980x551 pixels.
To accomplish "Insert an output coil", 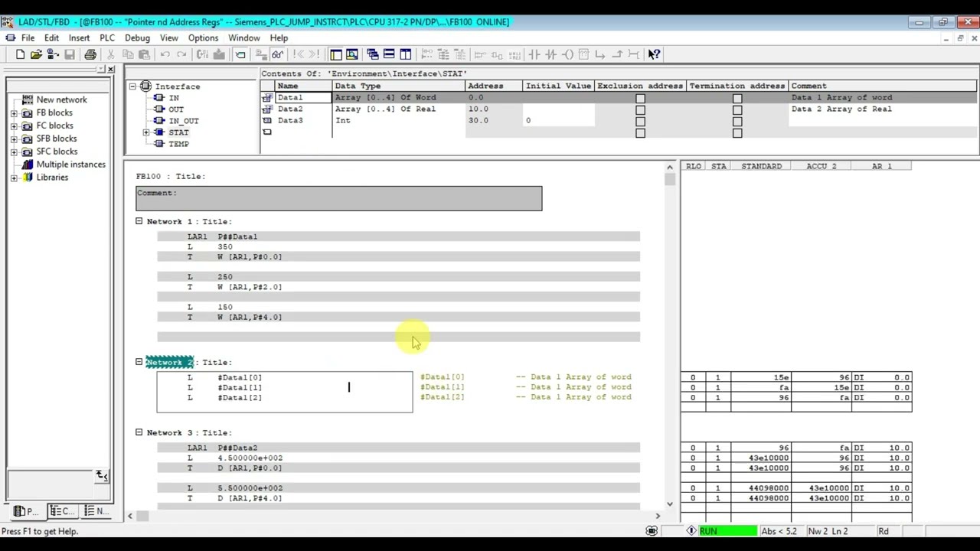I will [x=567, y=54].
